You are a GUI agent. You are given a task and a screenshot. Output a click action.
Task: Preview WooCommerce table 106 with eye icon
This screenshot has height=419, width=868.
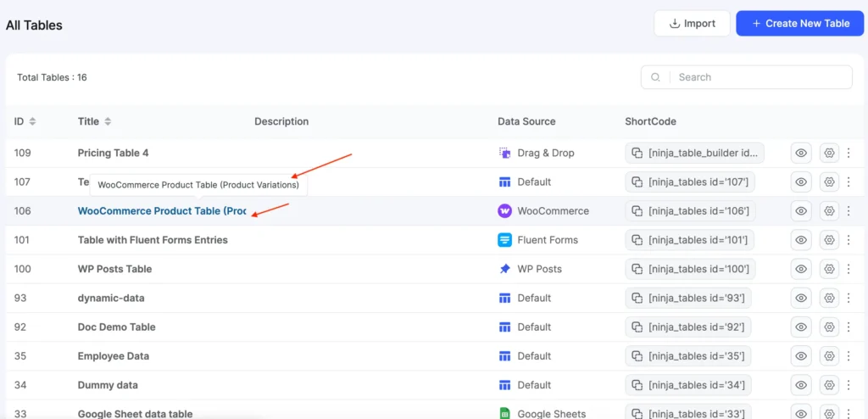(x=801, y=210)
